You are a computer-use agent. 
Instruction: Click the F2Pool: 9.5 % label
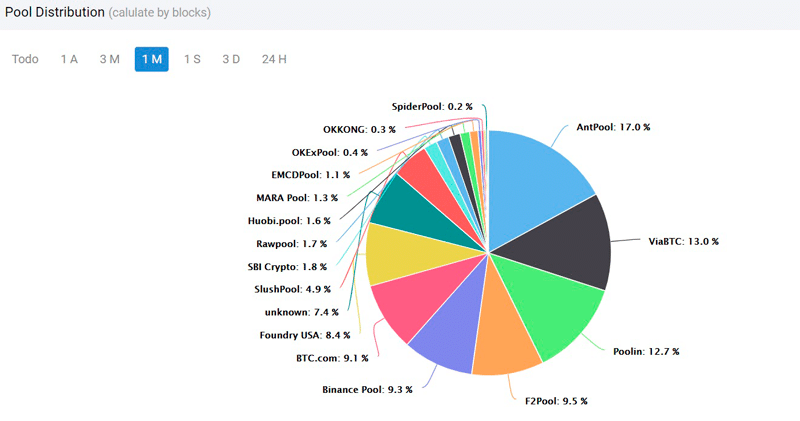click(x=556, y=401)
